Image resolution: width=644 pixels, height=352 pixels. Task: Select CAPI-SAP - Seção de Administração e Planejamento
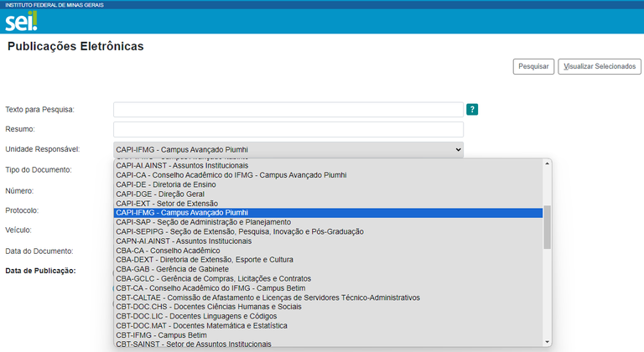(203, 222)
